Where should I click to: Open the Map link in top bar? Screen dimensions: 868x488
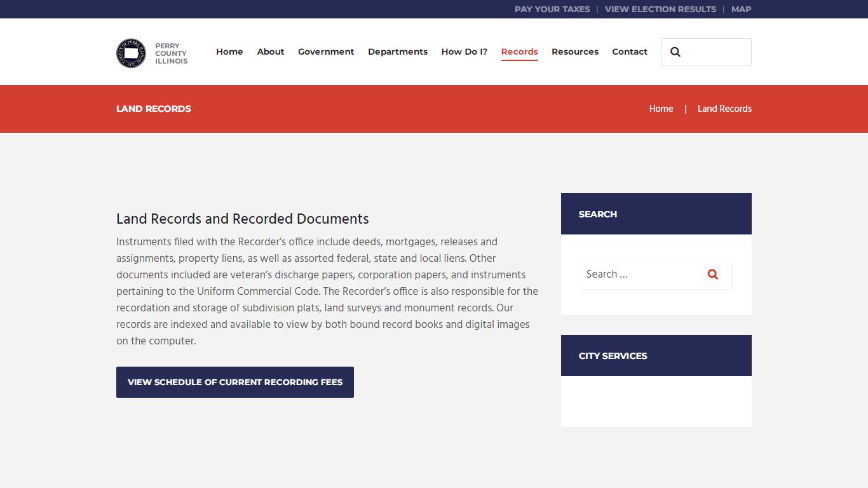point(741,9)
